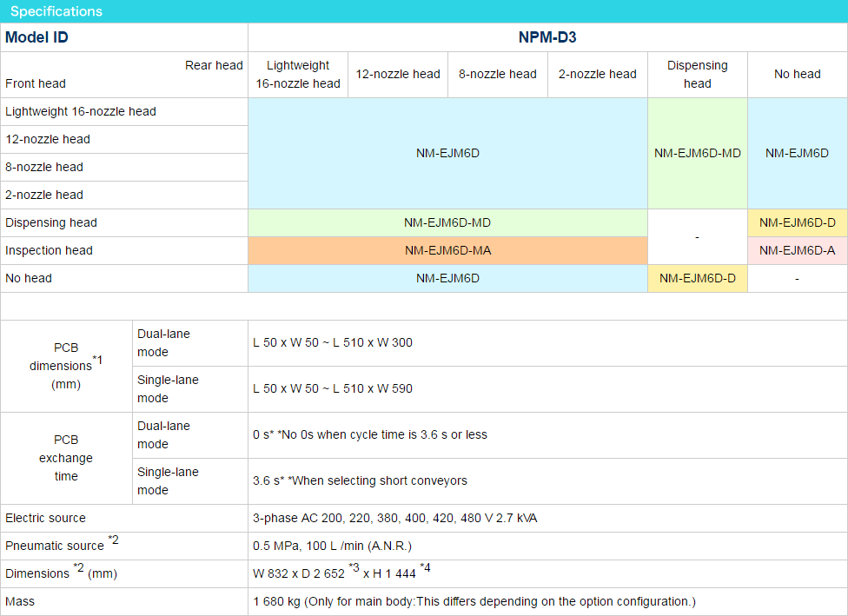Screen dimensions: 848x616
Task: Select NM-EJM6D-MD under the Dispensing head column
Action: [x=698, y=154]
